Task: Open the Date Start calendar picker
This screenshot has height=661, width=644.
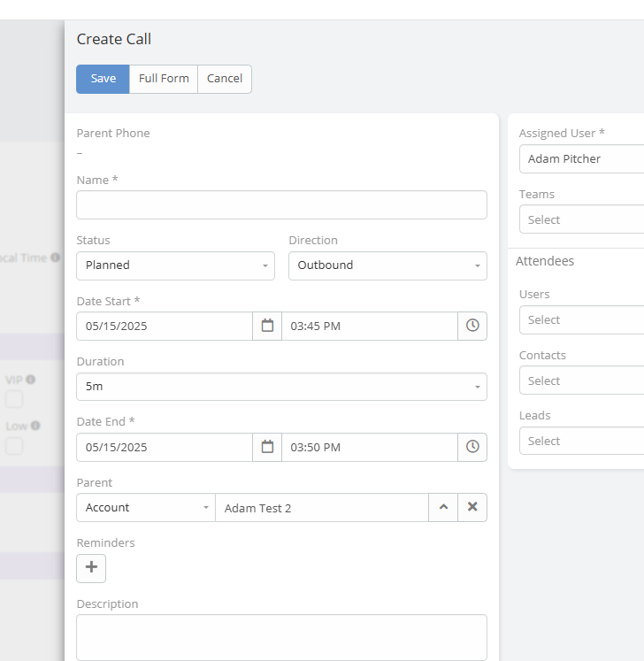Action: click(267, 326)
